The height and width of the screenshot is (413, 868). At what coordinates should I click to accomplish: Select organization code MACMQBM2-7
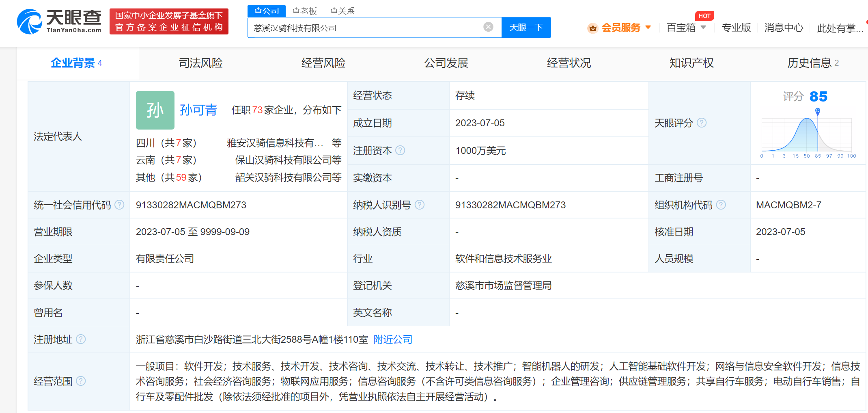788,205
